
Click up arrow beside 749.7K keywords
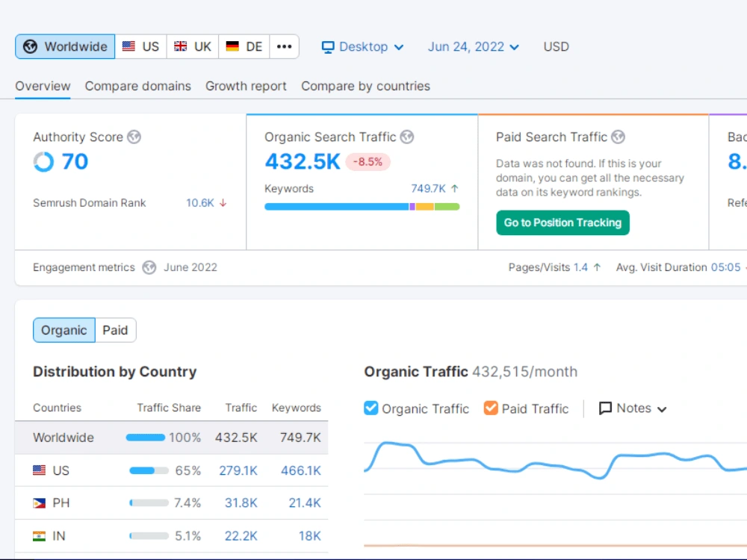pos(454,189)
